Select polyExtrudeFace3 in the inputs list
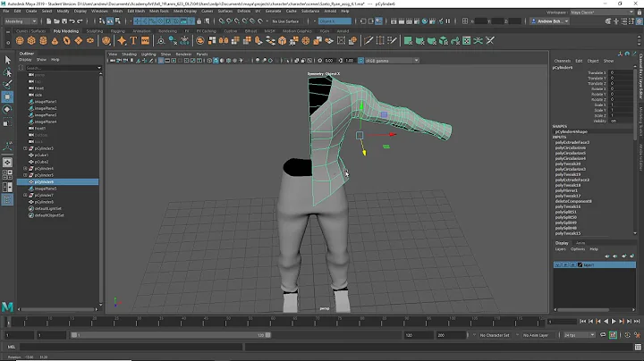 point(572,143)
